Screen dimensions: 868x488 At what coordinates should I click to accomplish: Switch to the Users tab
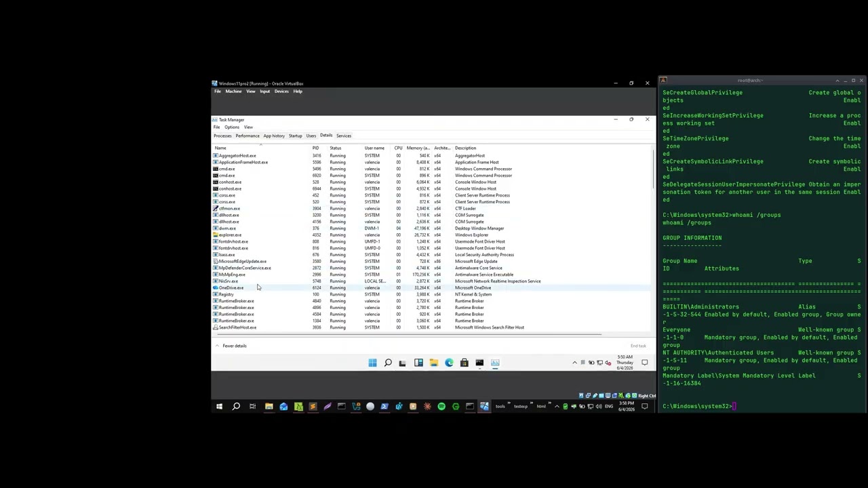311,136
